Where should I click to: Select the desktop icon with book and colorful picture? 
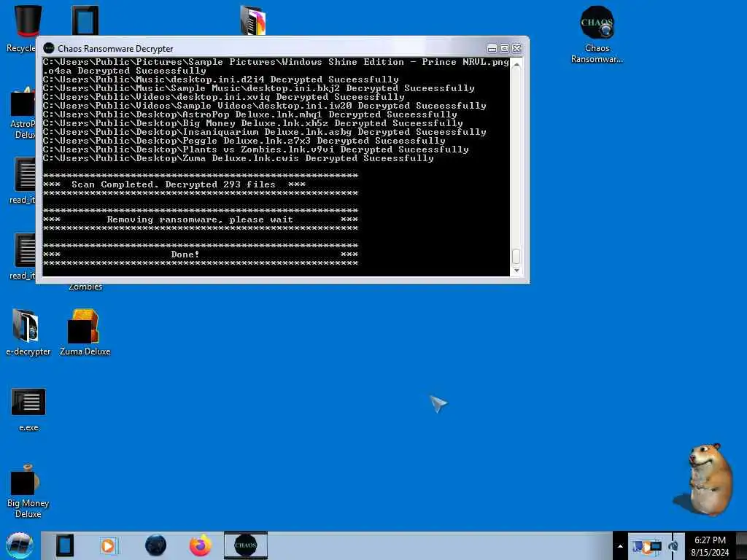pyautogui.click(x=253, y=20)
